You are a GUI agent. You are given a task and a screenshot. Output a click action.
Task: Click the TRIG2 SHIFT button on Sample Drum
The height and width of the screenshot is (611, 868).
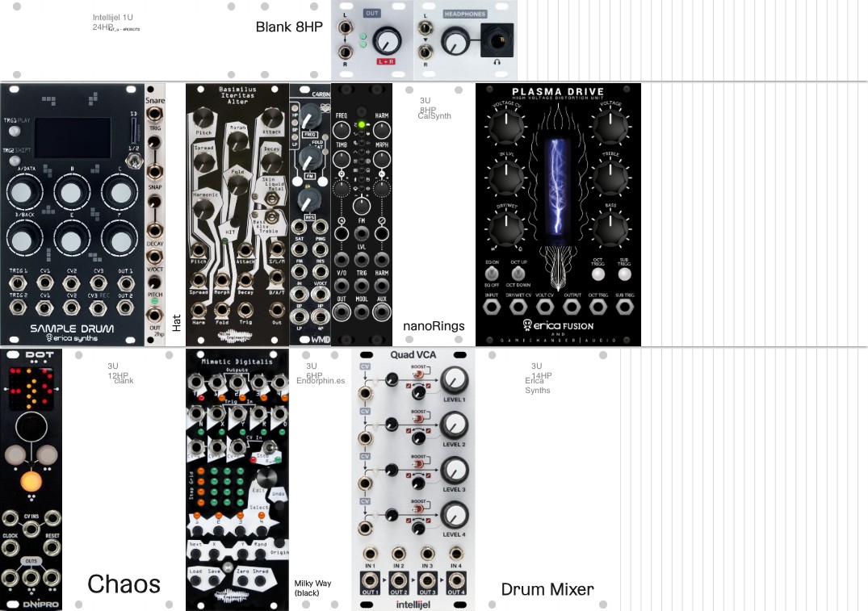(14, 161)
